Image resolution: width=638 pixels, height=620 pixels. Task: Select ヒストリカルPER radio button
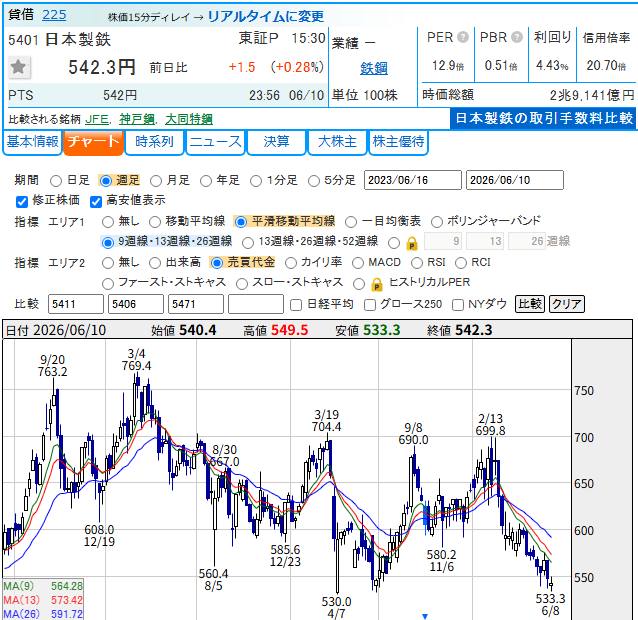[359, 284]
